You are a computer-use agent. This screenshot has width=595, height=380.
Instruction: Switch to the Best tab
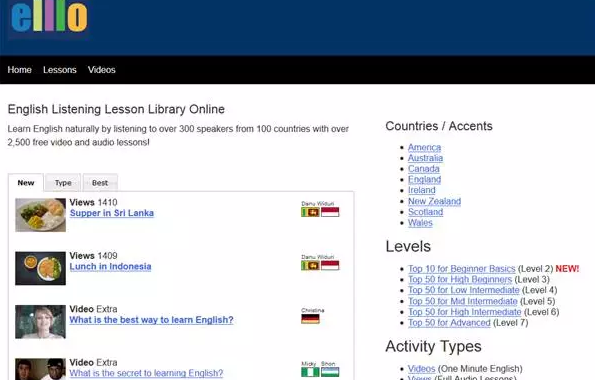tap(100, 183)
